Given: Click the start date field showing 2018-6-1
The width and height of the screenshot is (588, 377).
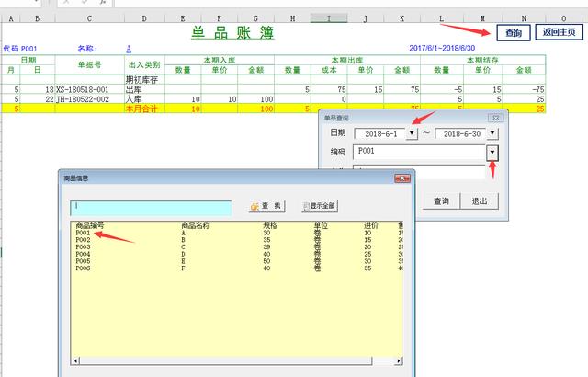Looking at the screenshot, I should tap(380, 133).
